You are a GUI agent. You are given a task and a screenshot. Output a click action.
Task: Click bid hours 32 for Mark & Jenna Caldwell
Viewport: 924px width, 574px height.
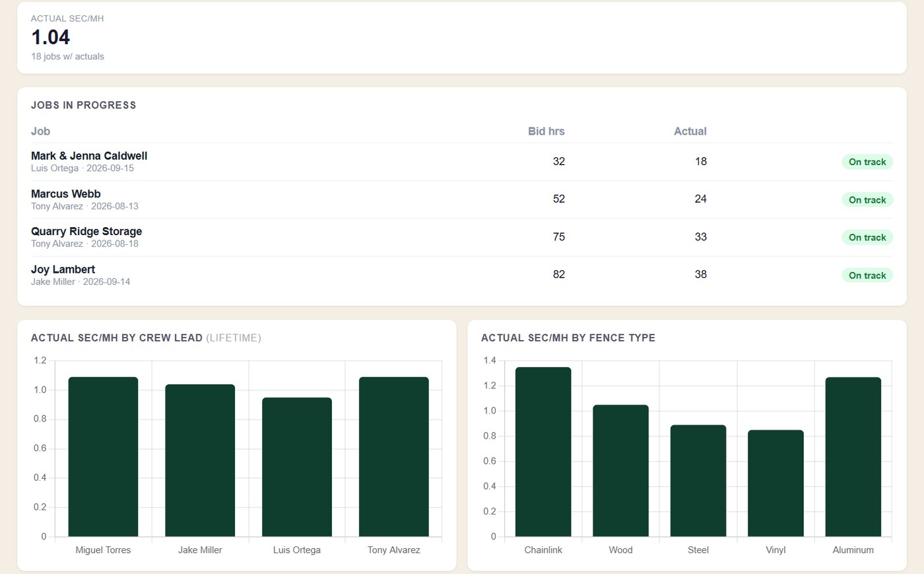click(x=559, y=161)
